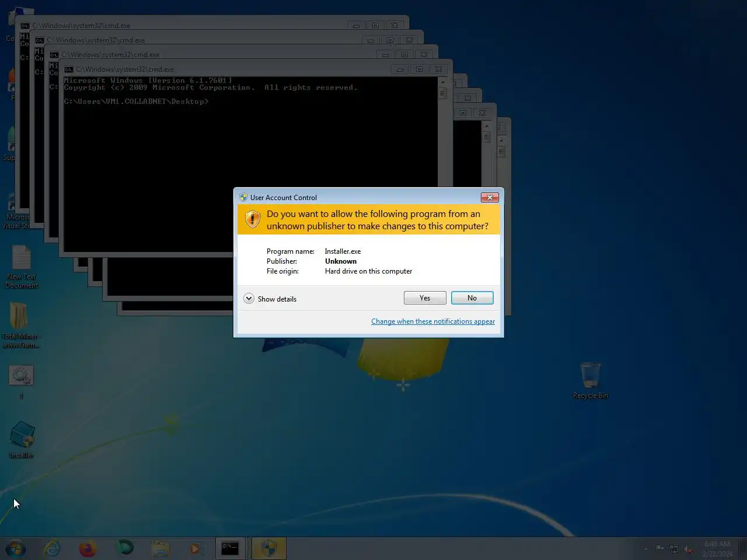Screen dimensions: 747x560
Task: Select the UAC shield taskbar button
Action: (x=268, y=548)
